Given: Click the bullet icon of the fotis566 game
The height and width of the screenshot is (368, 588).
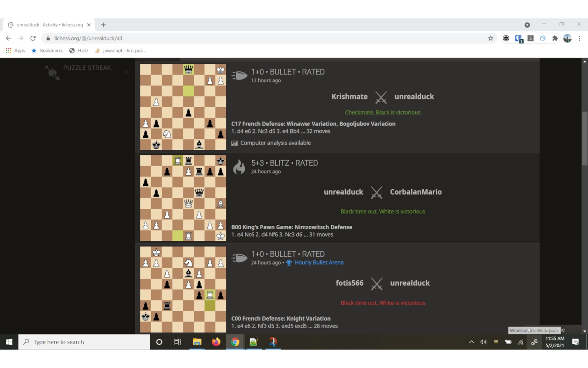Looking at the screenshot, I should click(x=239, y=258).
